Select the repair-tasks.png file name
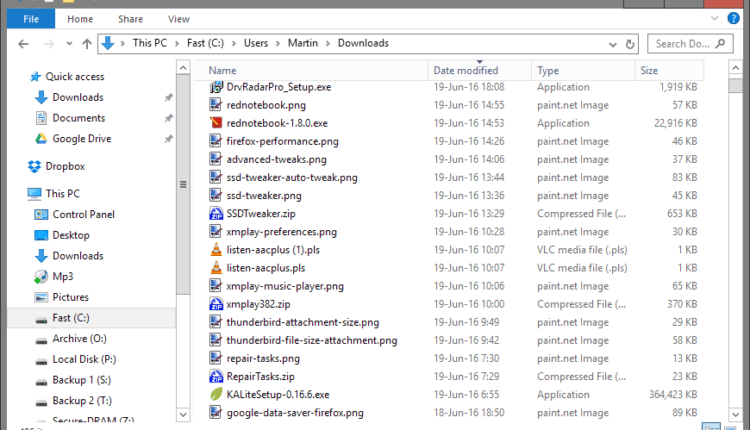The image size is (750, 430). (x=263, y=359)
